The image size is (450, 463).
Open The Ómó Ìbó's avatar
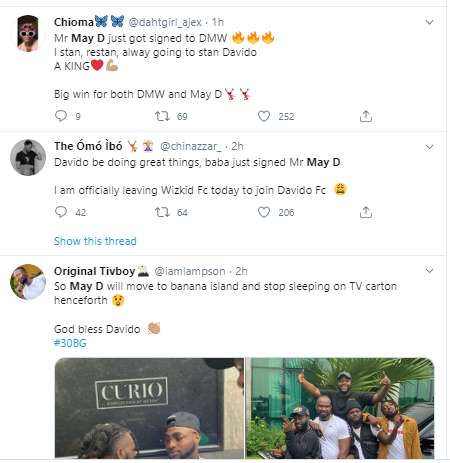(x=28, y=157)
